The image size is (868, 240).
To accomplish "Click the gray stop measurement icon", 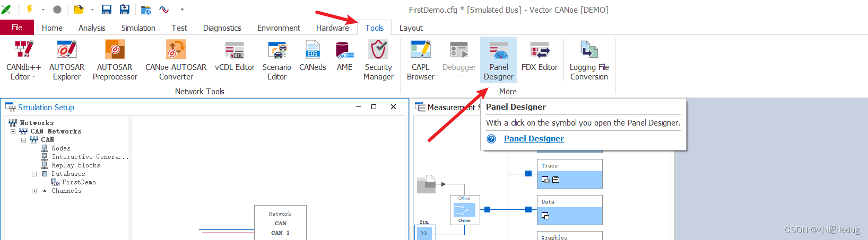I will click(57, 10).
